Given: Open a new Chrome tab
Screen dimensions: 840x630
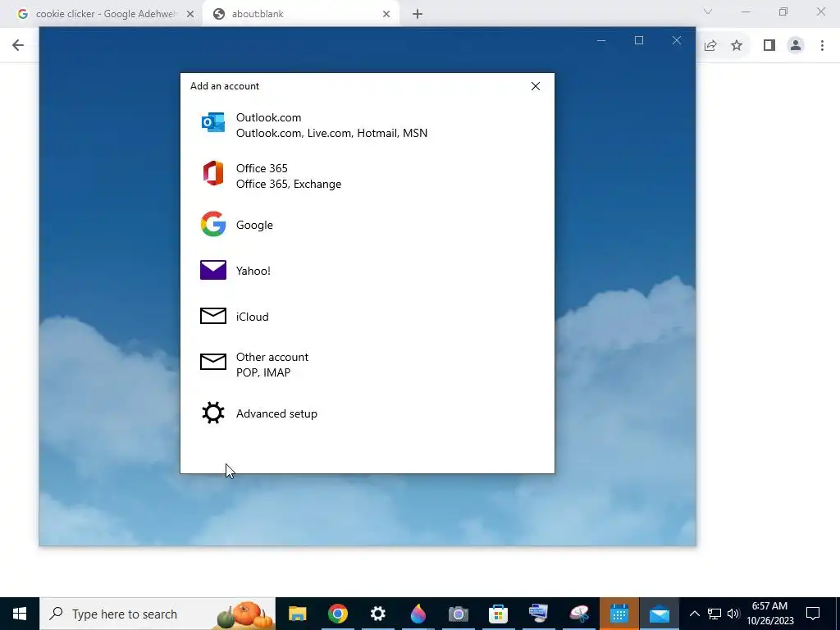Looking at the screenshot, I should pos(418,14).
